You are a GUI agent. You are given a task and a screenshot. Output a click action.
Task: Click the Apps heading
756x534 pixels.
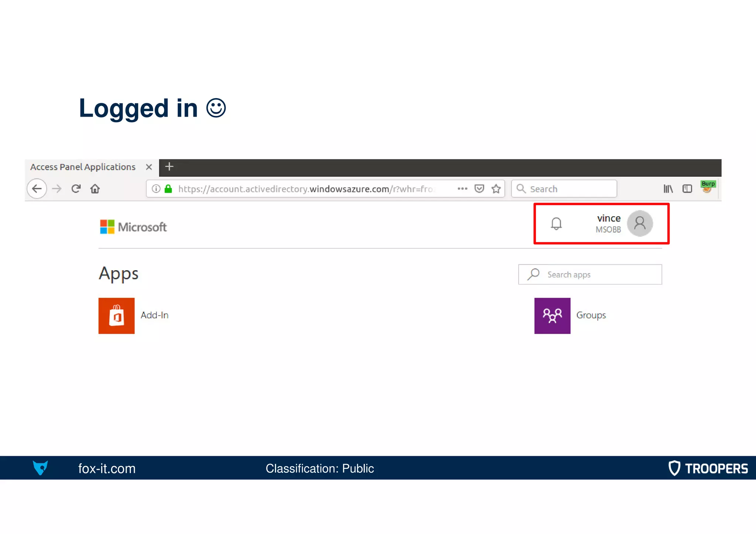(x=118, y=274)
